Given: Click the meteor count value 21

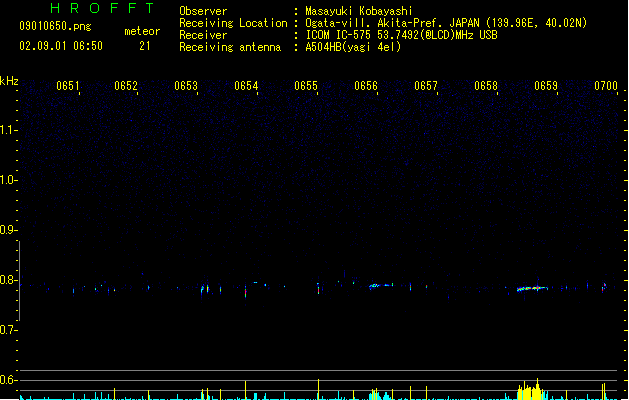Looking at the screenshot, I should tap(145, 46).
